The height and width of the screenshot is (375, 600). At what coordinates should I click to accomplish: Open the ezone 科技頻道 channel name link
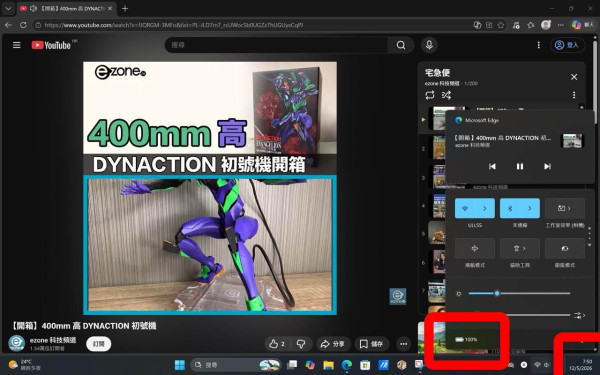pos(53,340)
